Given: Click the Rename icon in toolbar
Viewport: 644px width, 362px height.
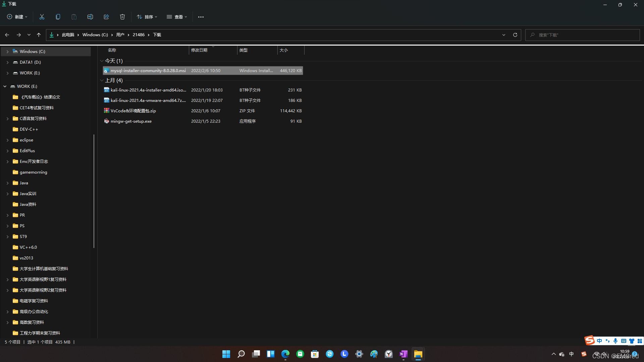Looking at the screenshot, I should coord(90,17).
